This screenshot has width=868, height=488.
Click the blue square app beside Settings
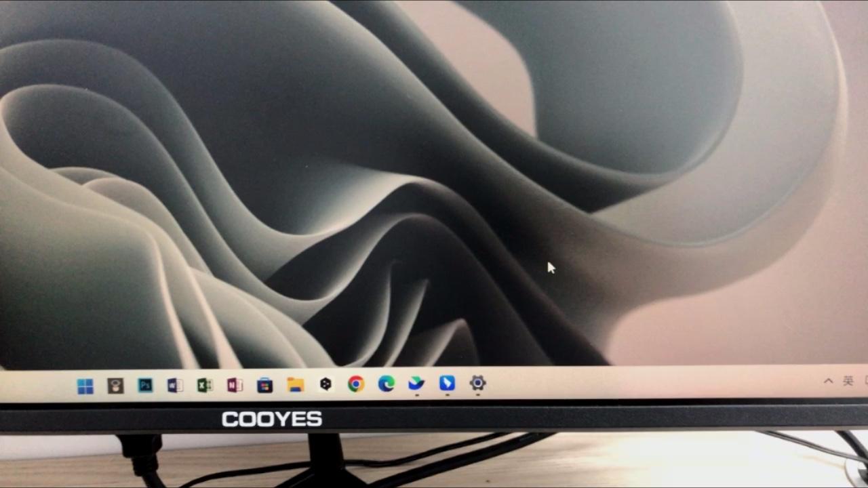coord(447,383)
